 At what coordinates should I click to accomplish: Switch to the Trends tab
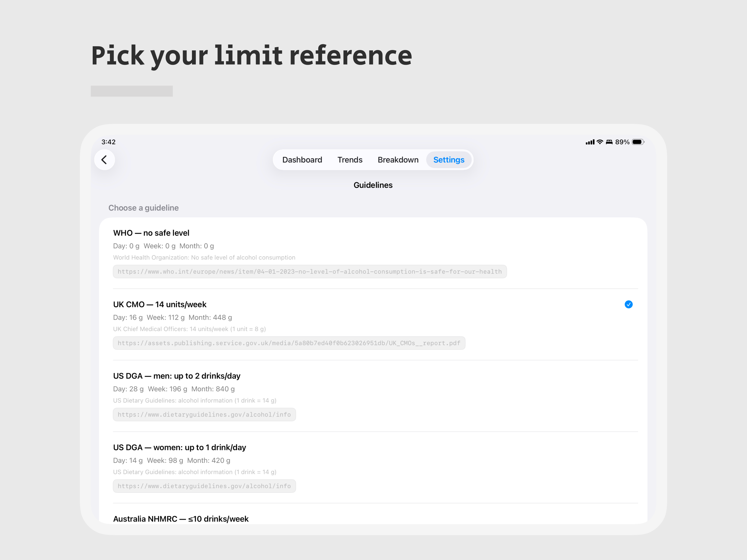point(349,160)
